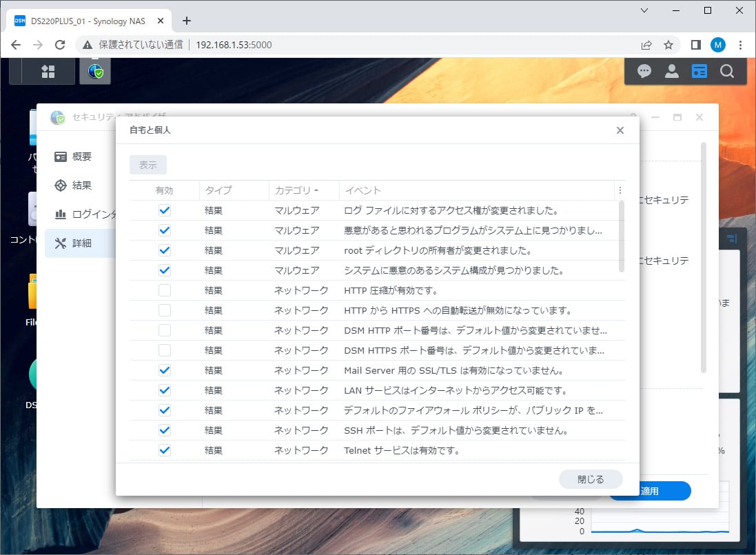Select the HTTP 圧縮が有効です event text
The width and height of the screenshot is (756, 555).
pos(391,290)
